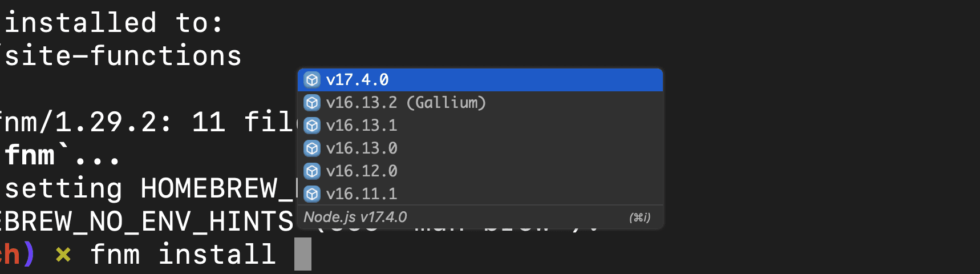The image size is (980, 274).
Task: Choose v16.13.2 (Gallium) from the suggestions
Action: [480, 103]
